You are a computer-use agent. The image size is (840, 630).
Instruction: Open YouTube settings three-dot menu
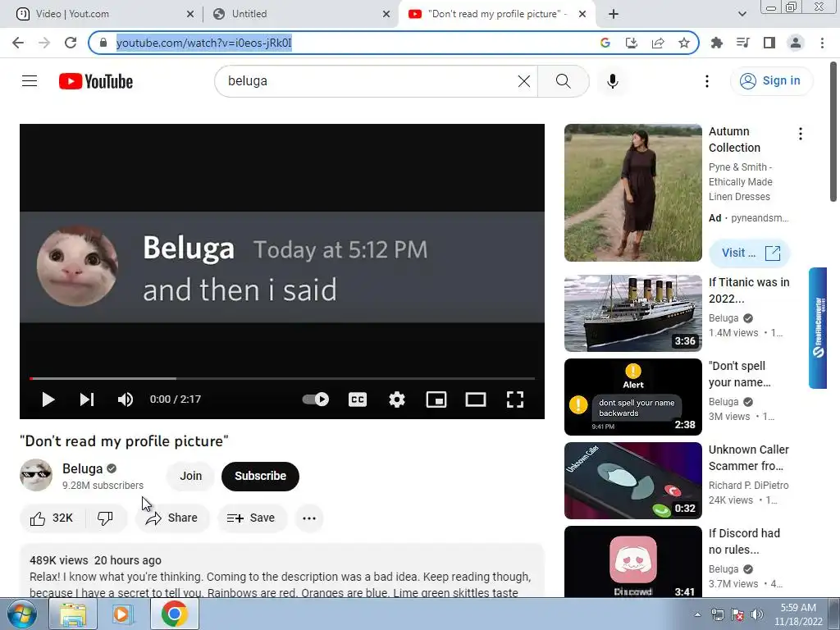706,81
